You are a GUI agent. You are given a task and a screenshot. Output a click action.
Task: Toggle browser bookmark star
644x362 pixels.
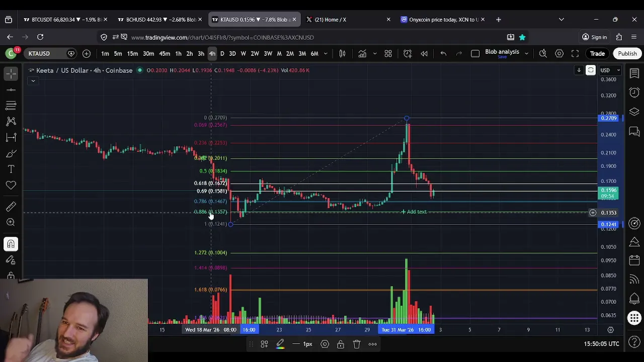pyautogui.click(x=522, y=37)
